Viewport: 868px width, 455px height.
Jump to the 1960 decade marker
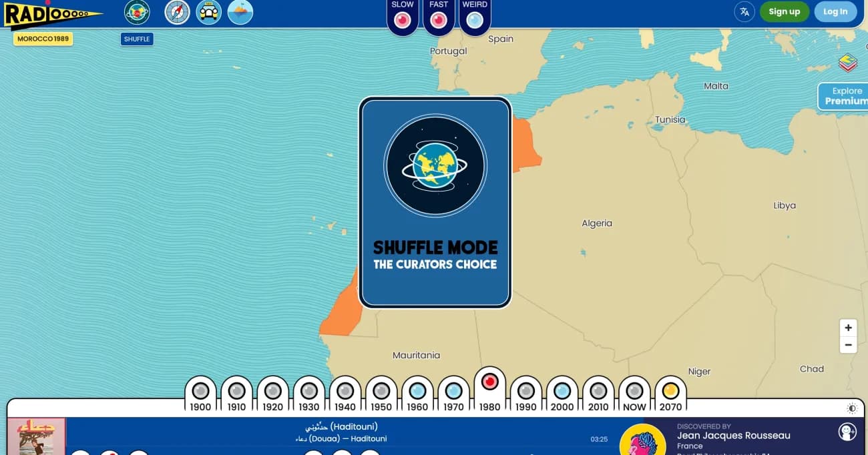click(417, 394)
